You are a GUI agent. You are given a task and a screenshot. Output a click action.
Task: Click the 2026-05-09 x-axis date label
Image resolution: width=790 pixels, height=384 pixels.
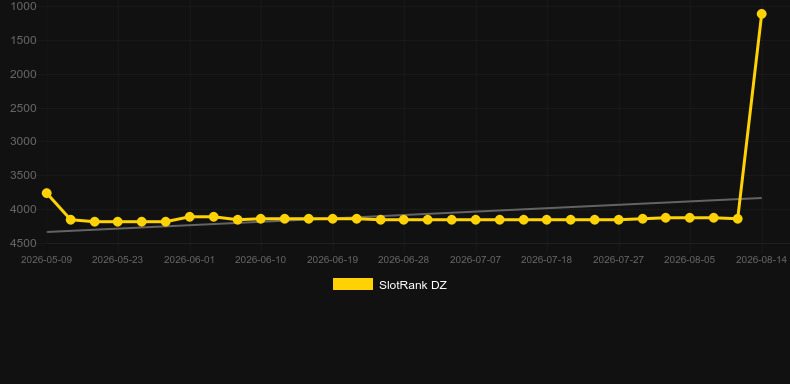(x=46, y=260)
